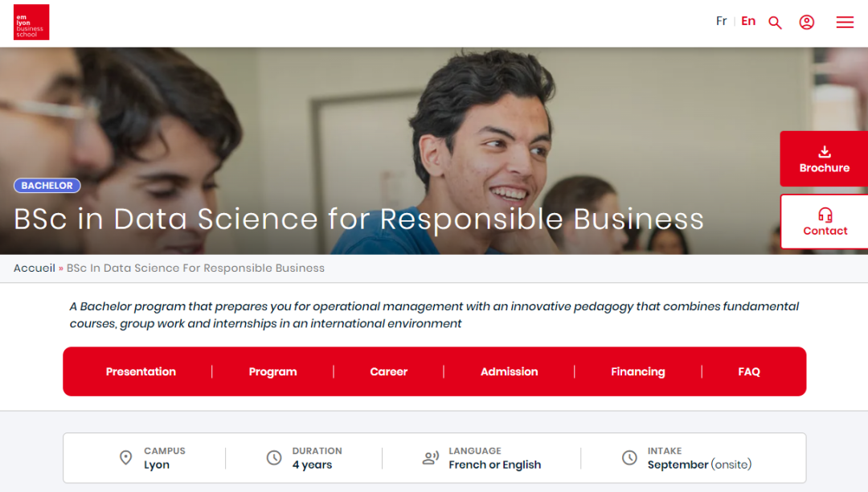Click the language speaking-person icon
The height and width of the screenshot is (492, 868).
pyautogui.click(x=431, y=458)
